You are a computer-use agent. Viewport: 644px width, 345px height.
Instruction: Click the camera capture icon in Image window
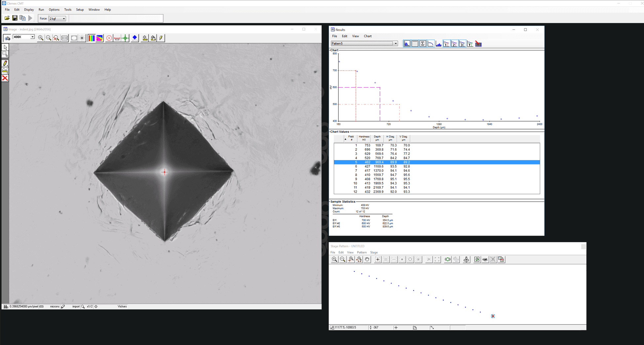(x=7, y=38)
